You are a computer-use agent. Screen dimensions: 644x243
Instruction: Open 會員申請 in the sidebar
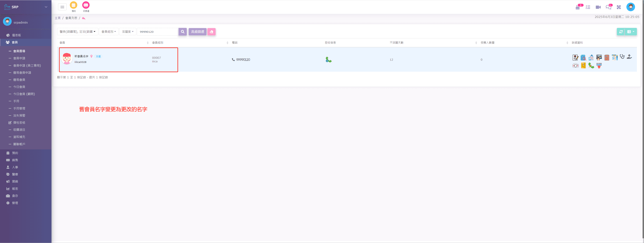coord(19,58)
